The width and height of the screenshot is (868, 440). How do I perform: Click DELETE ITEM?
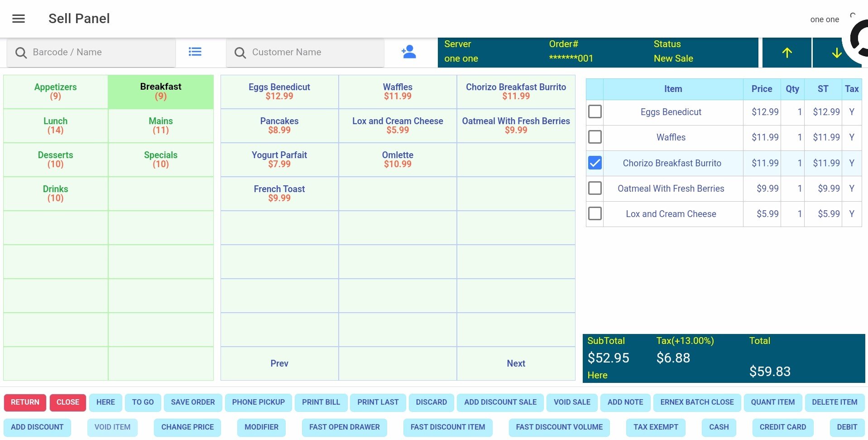point(834,402)
